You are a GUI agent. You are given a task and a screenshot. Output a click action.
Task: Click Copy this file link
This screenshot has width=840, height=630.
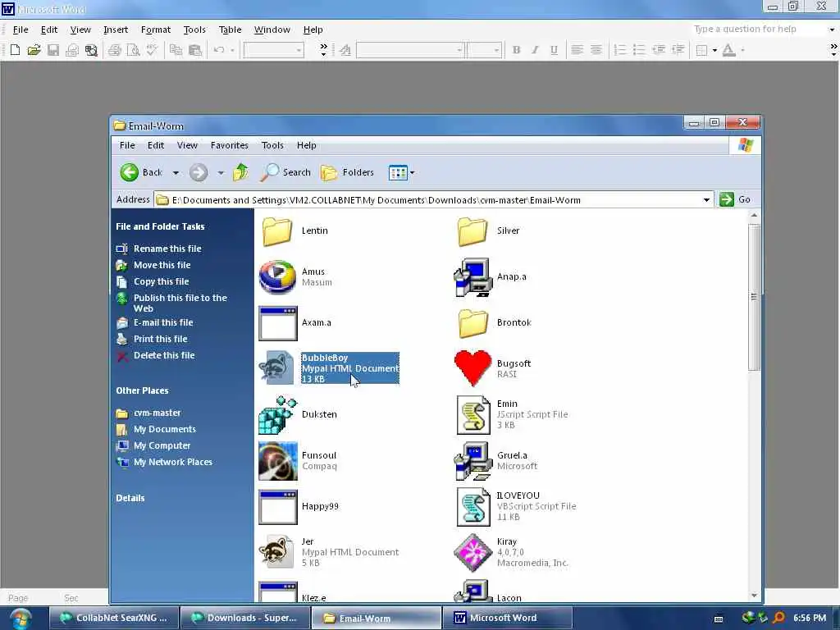click(x=162, y=281)
